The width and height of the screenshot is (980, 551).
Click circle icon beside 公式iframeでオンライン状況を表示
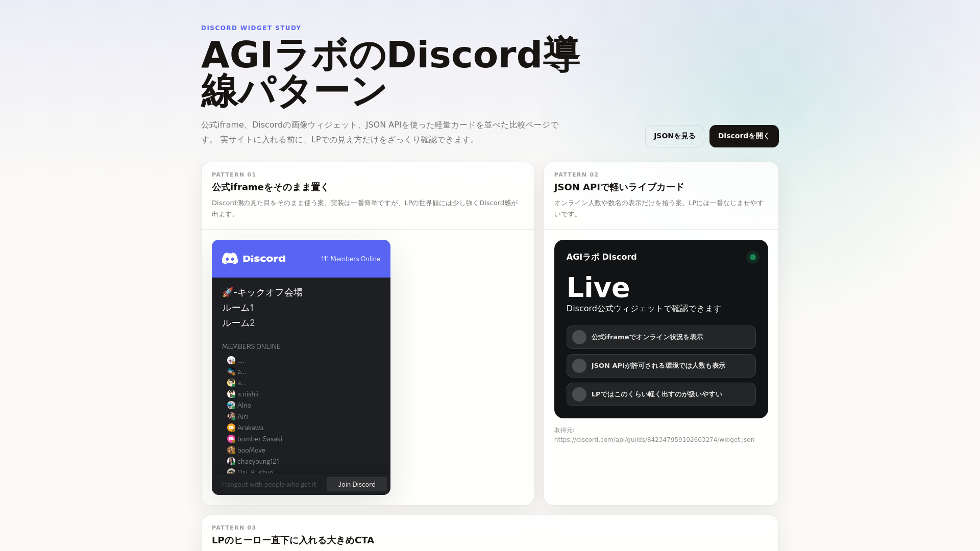click(579, 337)
